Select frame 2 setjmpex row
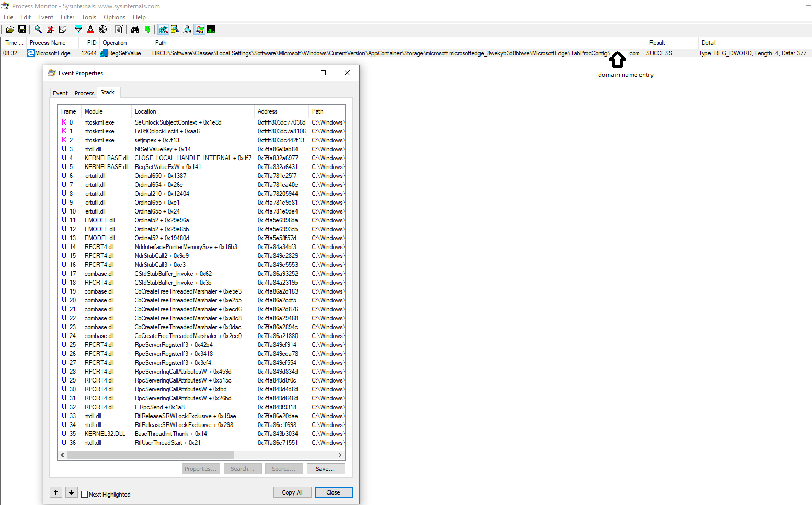 pyautogui.click(x=201, y=140)
